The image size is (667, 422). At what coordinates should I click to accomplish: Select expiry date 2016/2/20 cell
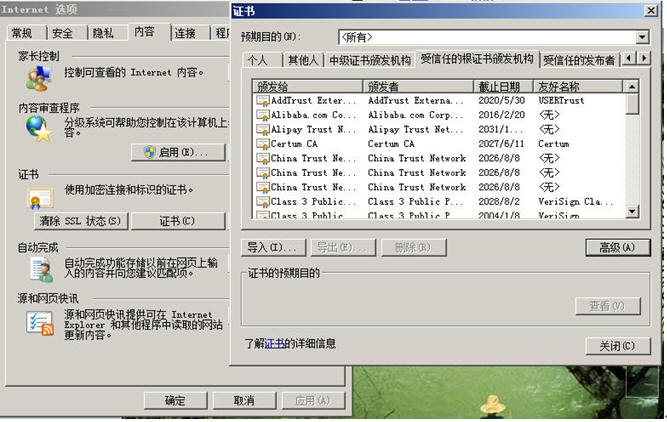[502, 115]
